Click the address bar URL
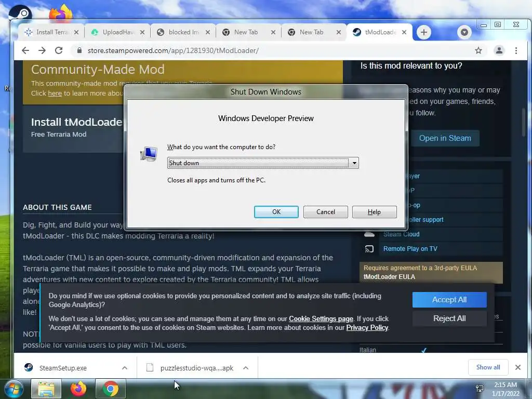The width and height of the screenshot is (532, 399). pos(173,50)
